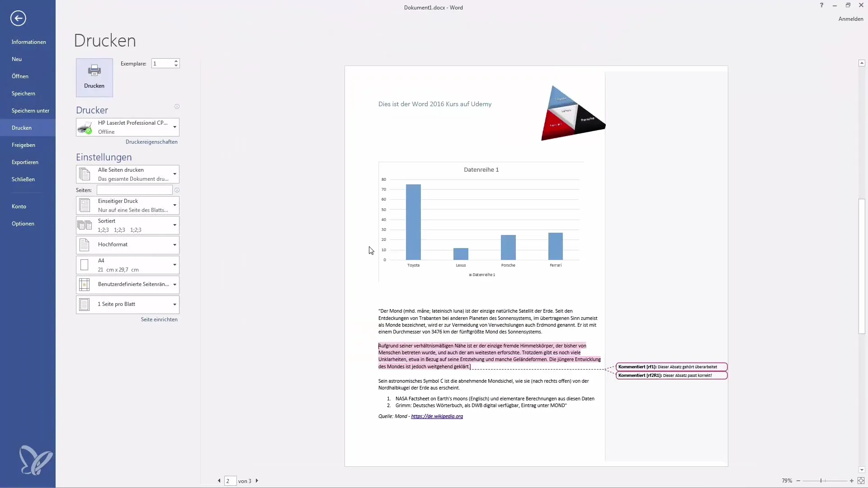Decrease Exemplare copies with the down arrow
Image resolution: width=868 pixels, height=488 pixels.
click(x=176, y=66)
